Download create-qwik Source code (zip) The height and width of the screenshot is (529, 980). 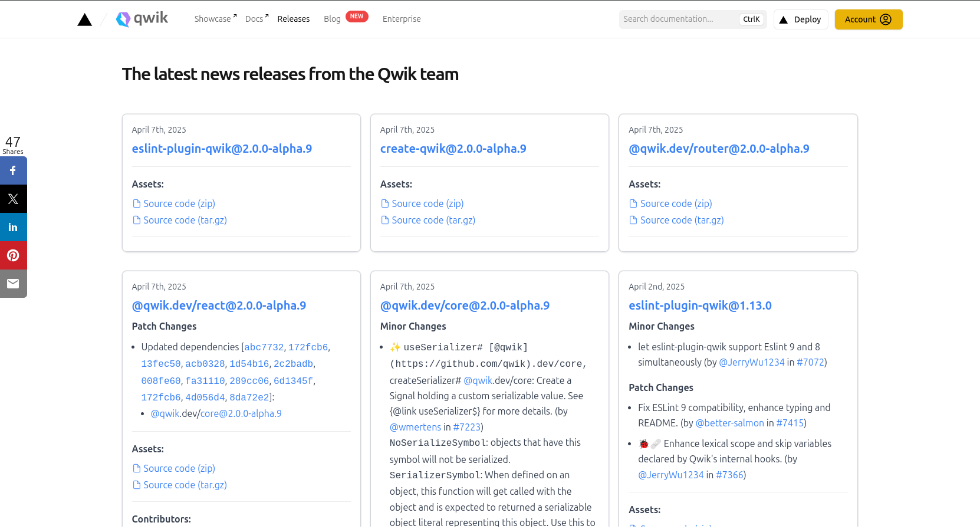pos(427,203)
